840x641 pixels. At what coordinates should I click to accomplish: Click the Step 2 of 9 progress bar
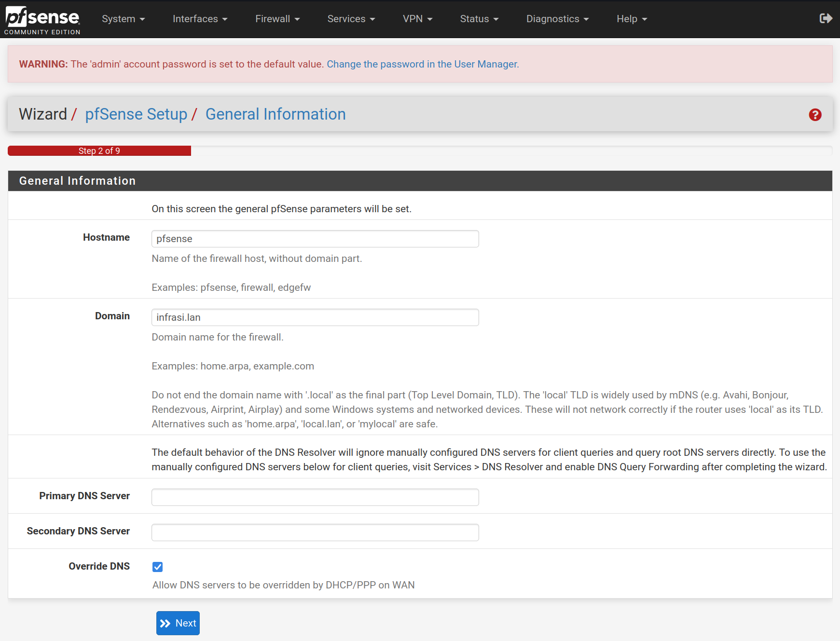(x=99, y=151)
